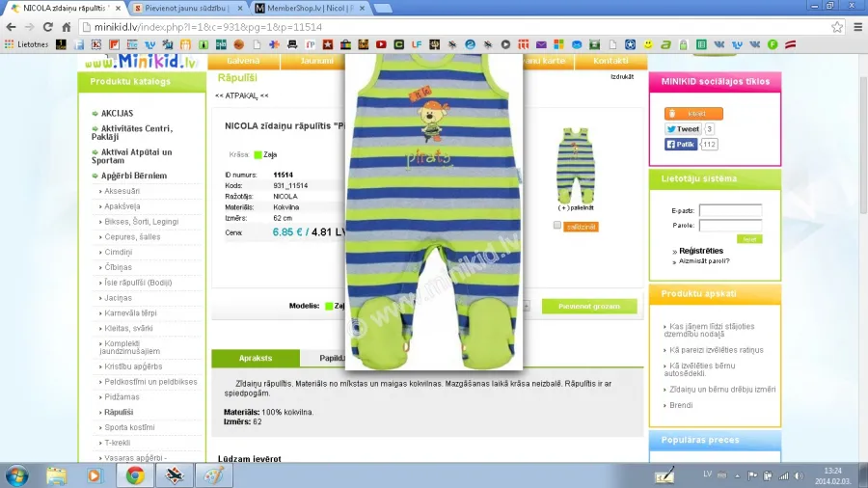The image size is (868, 488).
Task: Switch to the Pievienot jaunu sūdzību browser tab
Action: coord(188,9)
